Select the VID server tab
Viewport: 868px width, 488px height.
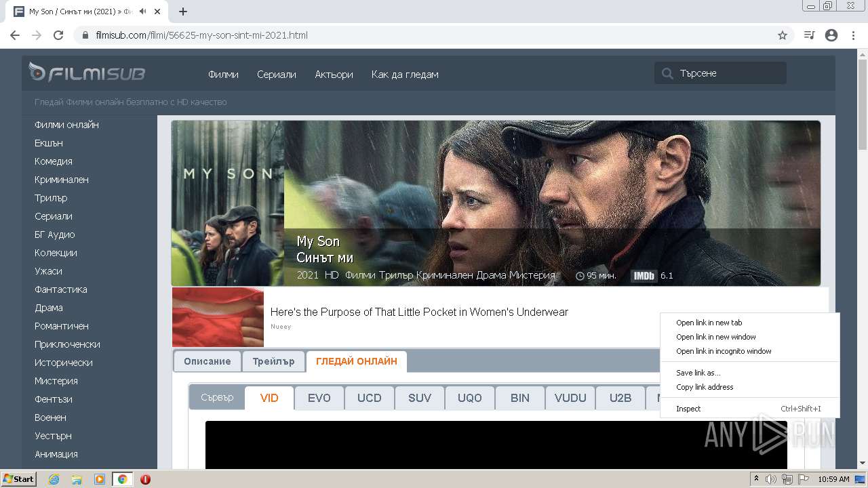[269, 398]
